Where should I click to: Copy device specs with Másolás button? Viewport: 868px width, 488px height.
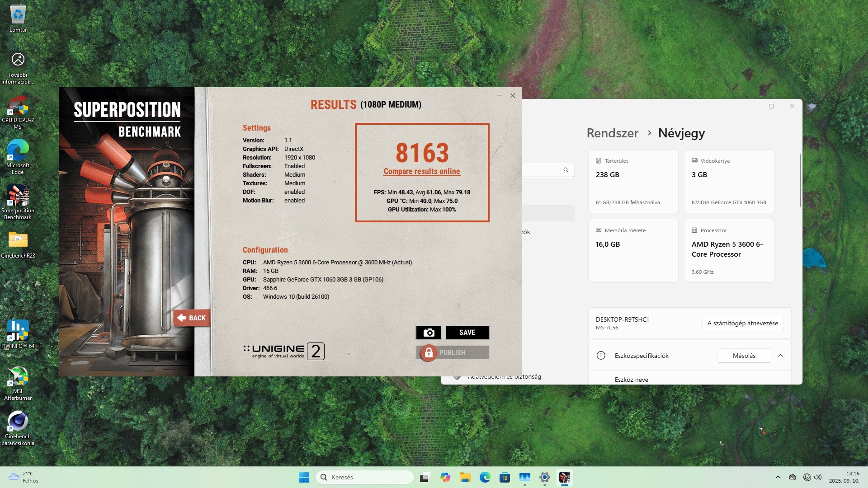point(744,356)
